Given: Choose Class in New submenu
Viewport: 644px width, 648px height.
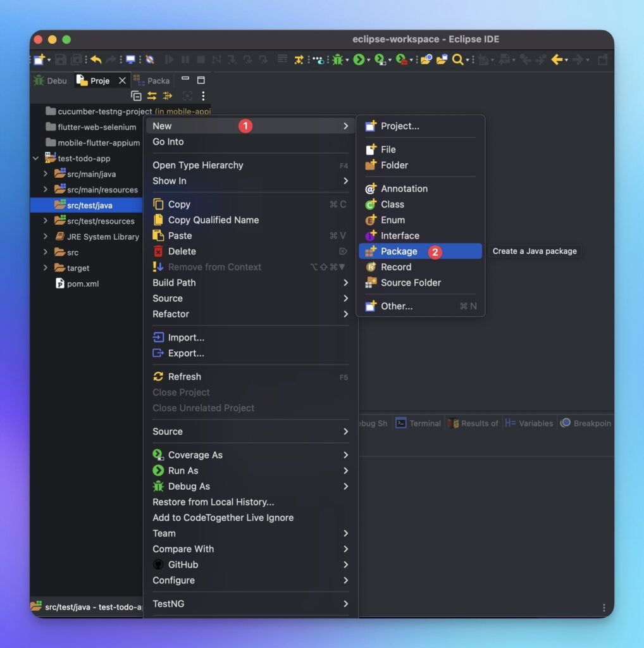Looking at the screenshot, I should pyautogui.click(x=420, y=204).
